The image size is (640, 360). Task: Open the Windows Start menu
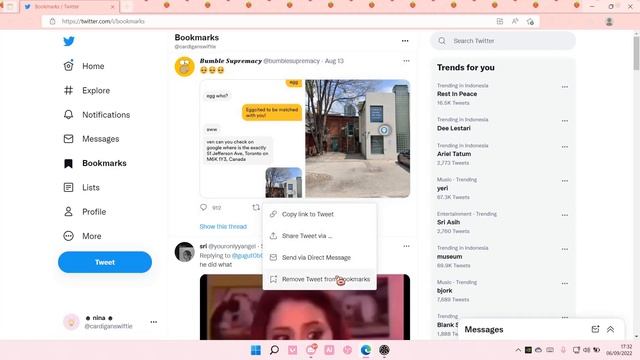pos(256,350)
